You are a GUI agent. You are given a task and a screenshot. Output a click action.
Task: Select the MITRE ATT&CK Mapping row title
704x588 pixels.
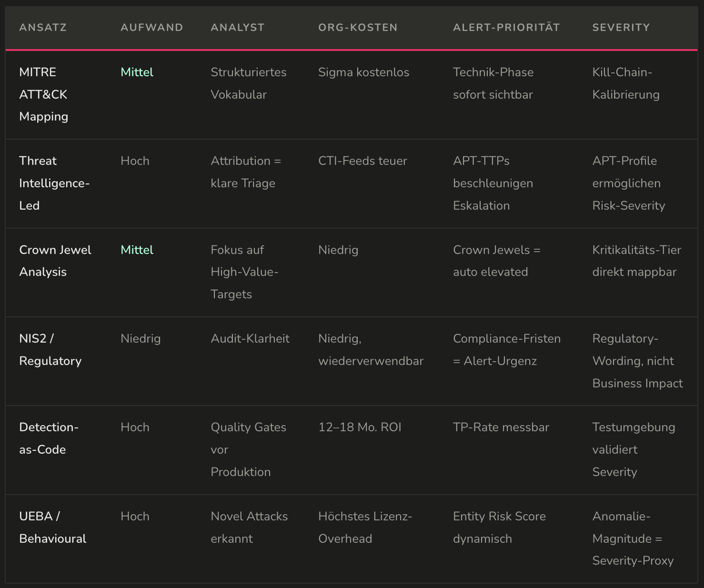click(x=44, y=94)
